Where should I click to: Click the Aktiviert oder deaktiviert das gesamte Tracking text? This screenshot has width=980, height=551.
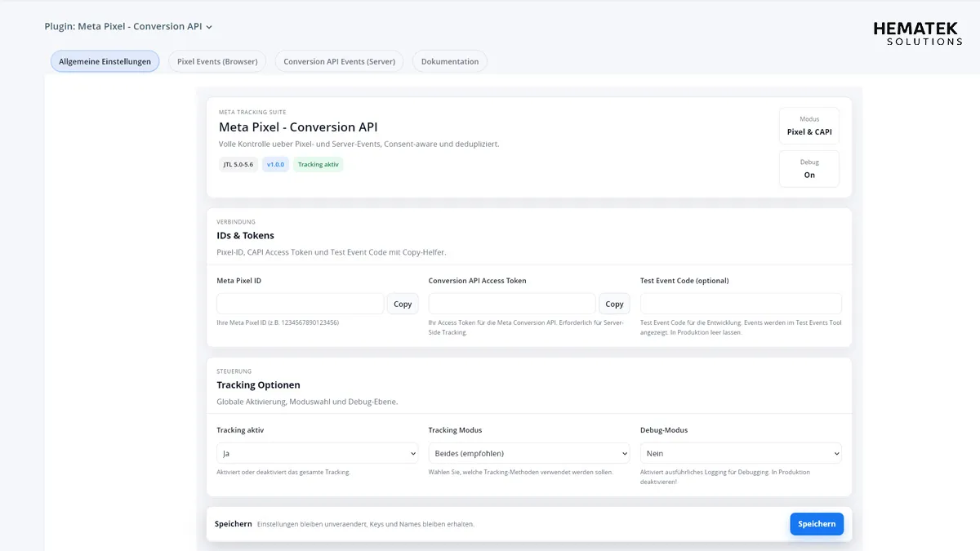[283, 472]
